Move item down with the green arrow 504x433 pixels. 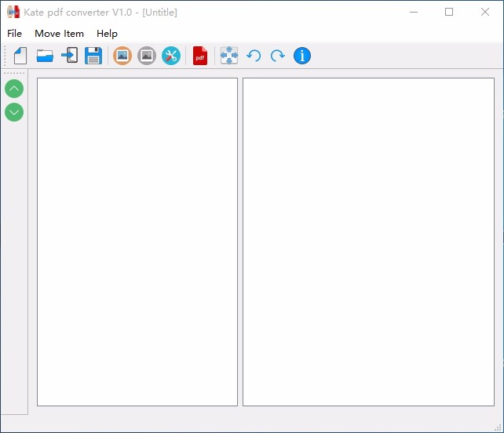pos(14,112)
